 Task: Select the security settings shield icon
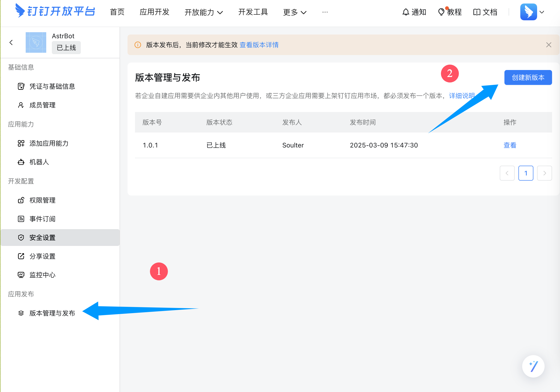(21, 238)
